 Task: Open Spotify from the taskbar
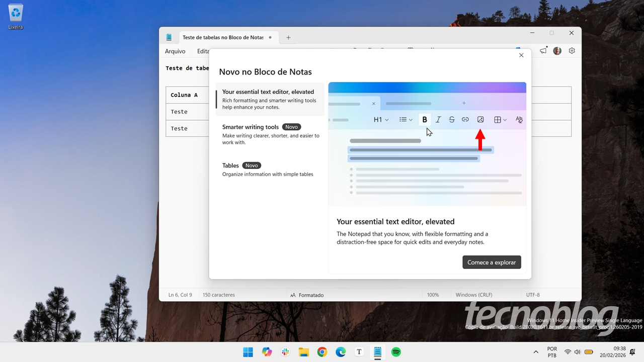(x=396, y=352)
